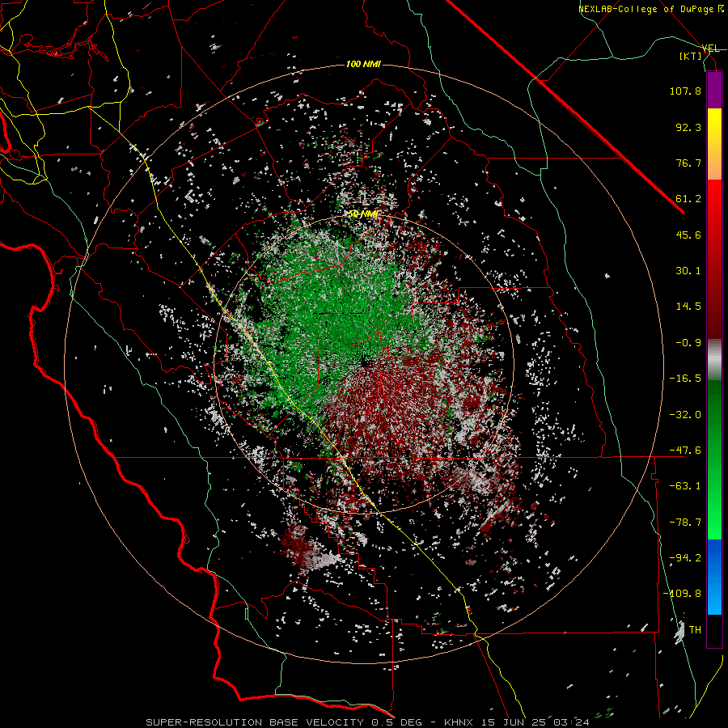The image size is (728, 728).
Task: Click the 45.6 velocity scale value
Action: pos(688,235)
